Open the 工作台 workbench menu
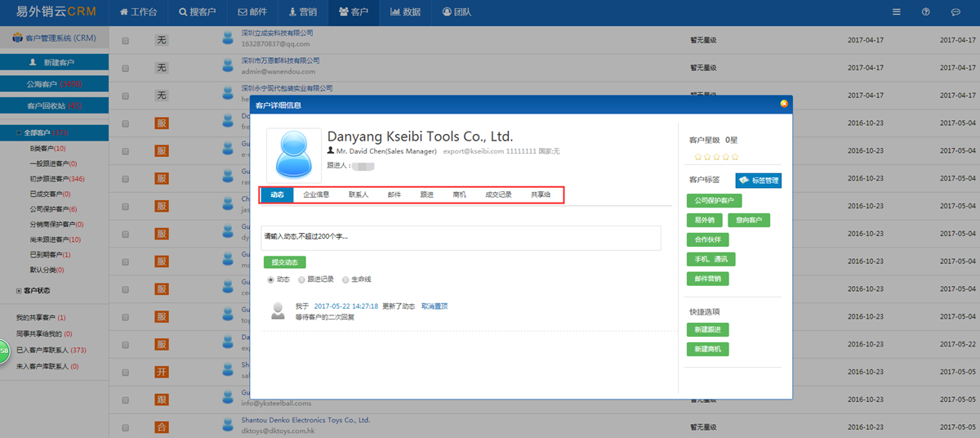The width and height of the screenshot is (980, 438). tap(138, 12)
